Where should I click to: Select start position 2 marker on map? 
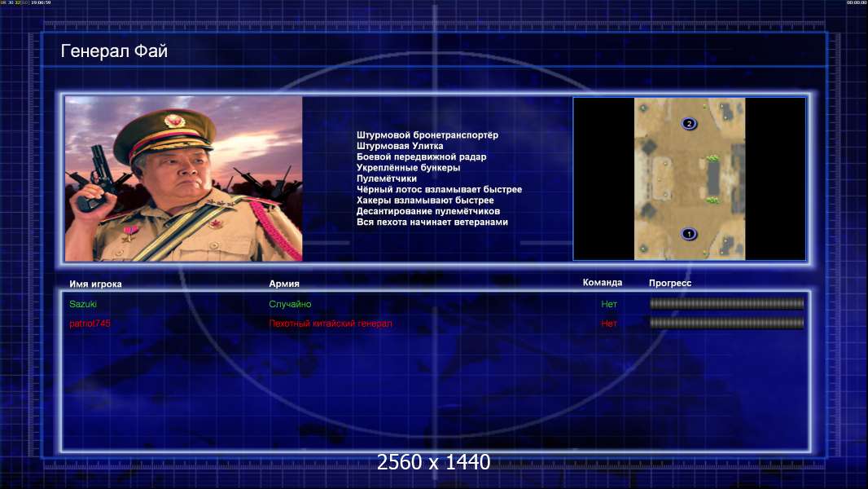(x=689, y=124)
